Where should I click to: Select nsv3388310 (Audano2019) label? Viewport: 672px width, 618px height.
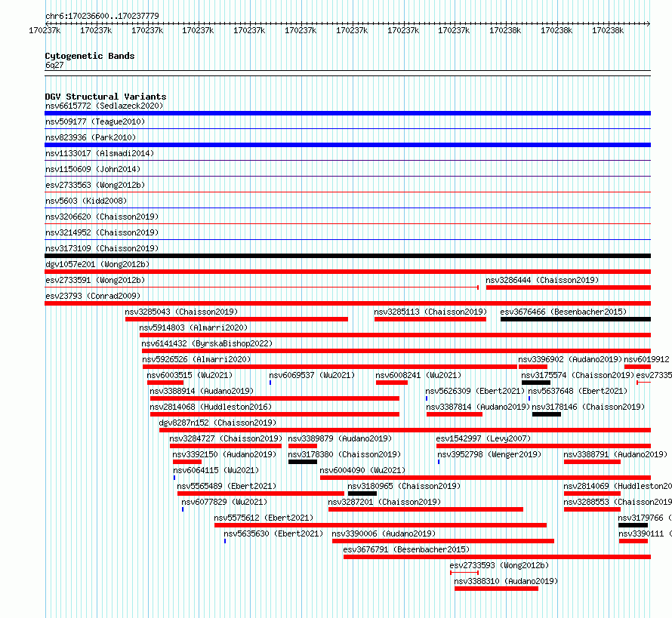pyautogui.click(x=506, y=581)
